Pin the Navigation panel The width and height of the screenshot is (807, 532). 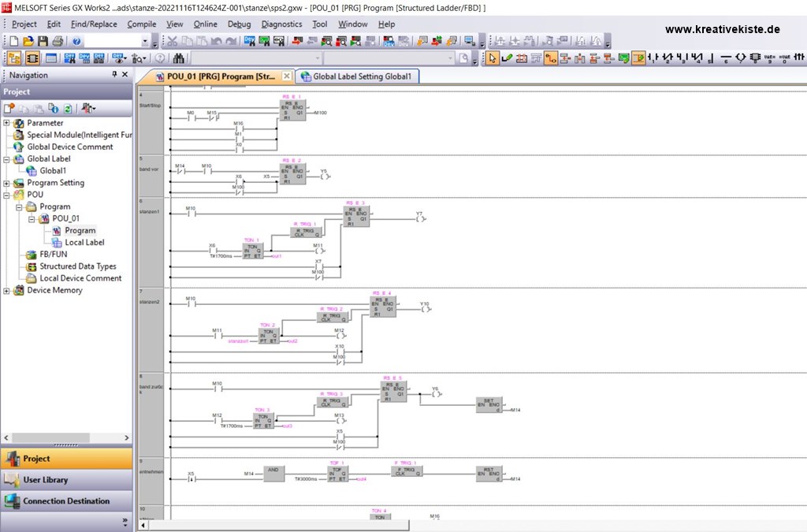[114, 75]
